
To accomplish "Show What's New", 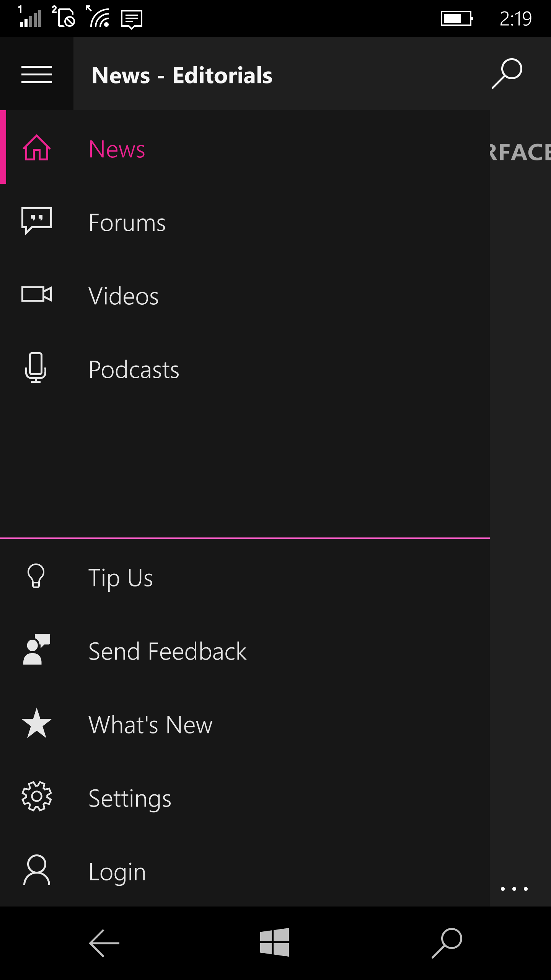I will click(x=150, y=725).
